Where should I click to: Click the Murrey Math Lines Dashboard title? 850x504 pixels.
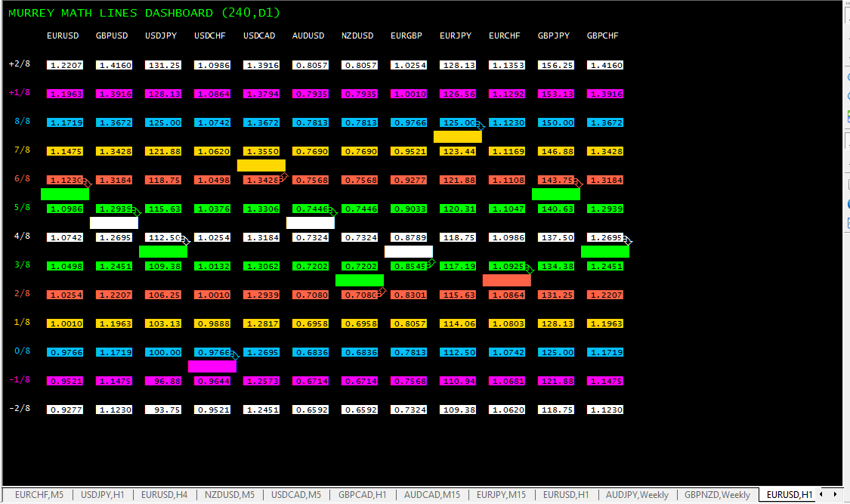[144, 12]
